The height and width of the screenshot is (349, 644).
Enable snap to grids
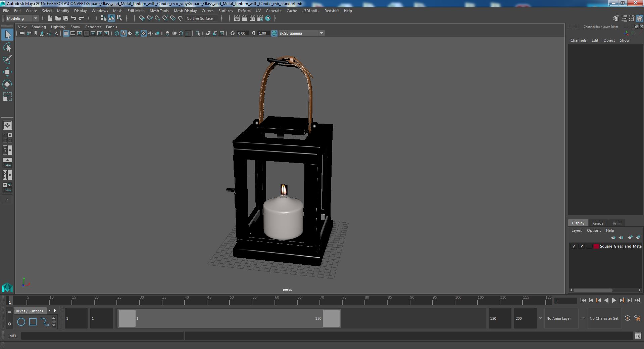(x=142, y=18)
